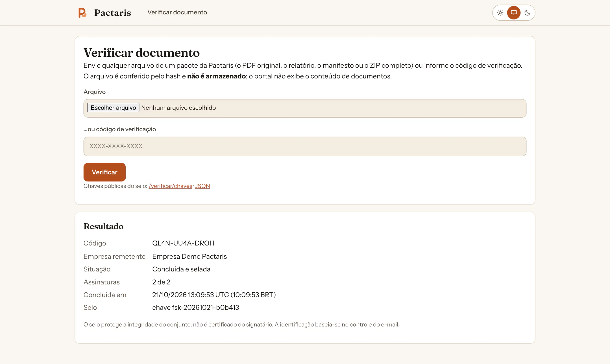610x364 pixels.
Task: Click the Assinaturas label
Action: point(102,282)
